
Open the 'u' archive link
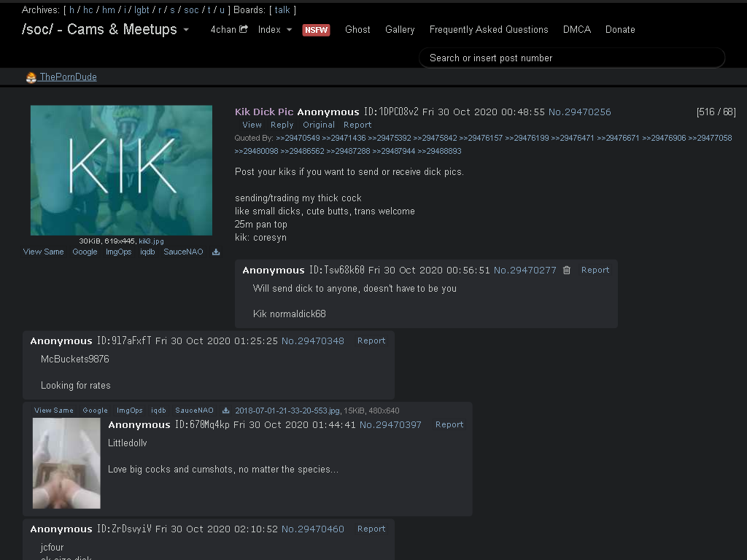(222, 9)
